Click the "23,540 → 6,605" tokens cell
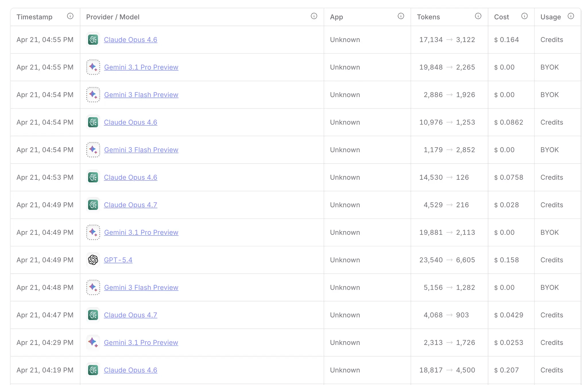 pos(447,260)
